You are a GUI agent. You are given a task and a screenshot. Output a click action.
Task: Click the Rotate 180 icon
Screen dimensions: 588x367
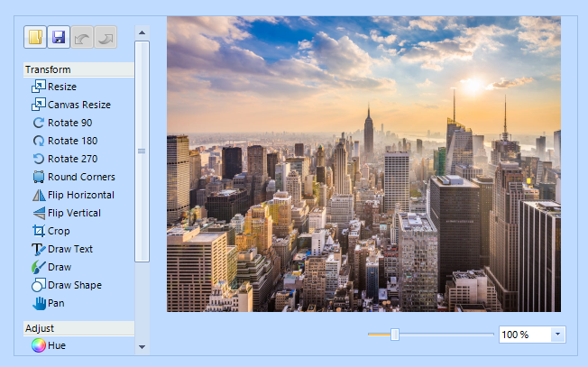[x=39, y=141]
